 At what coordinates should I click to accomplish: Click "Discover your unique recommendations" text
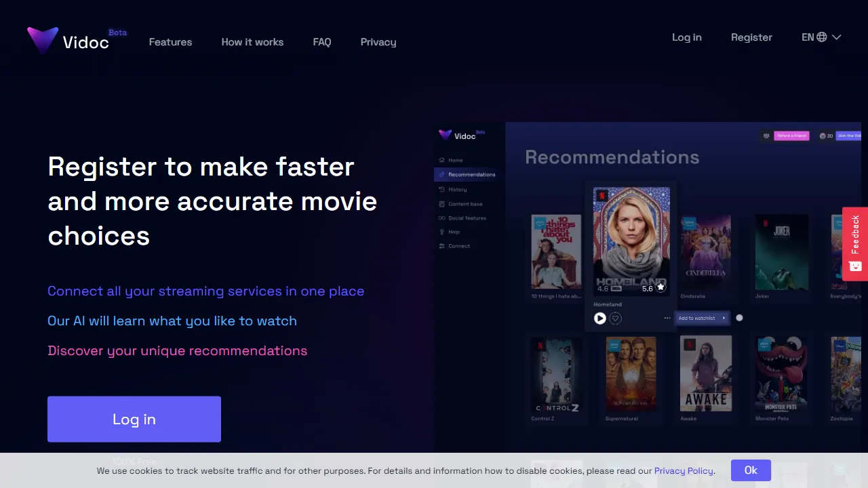(177, 350)
